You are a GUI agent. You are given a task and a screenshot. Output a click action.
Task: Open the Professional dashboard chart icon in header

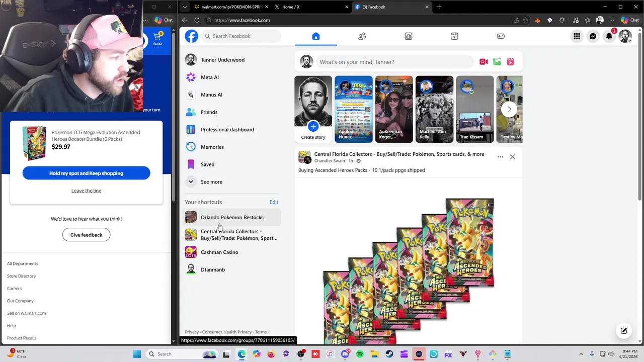(409, 36)
